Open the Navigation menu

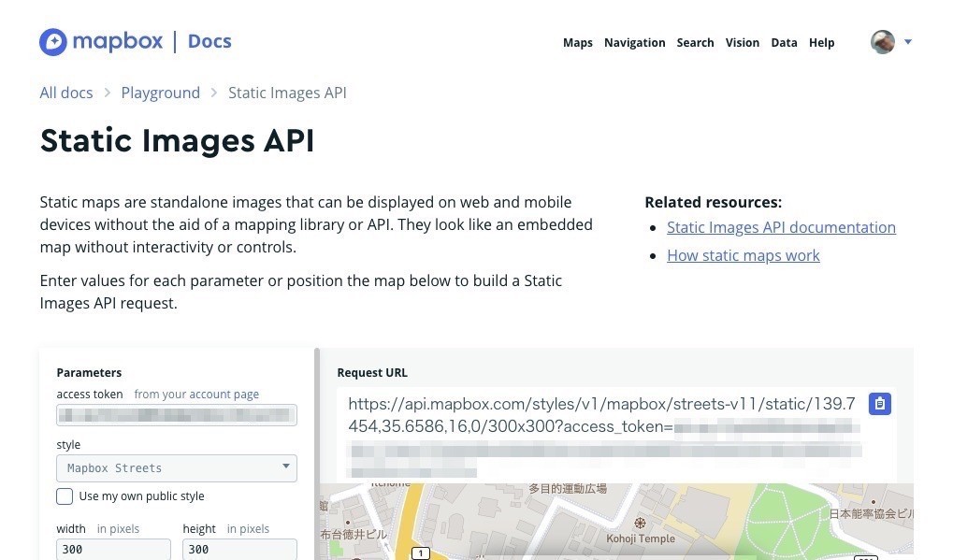(x=634, y=42)
